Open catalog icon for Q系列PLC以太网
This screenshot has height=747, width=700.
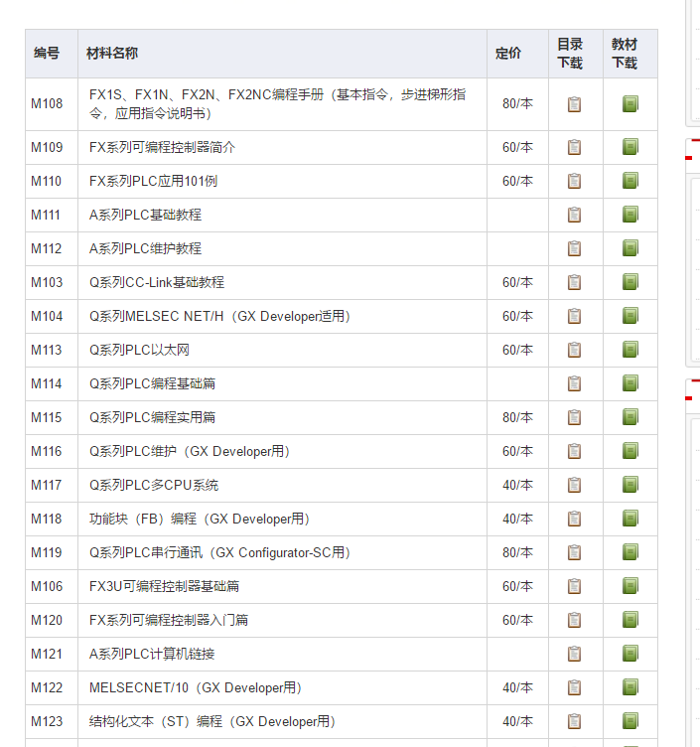click(574, 350)
